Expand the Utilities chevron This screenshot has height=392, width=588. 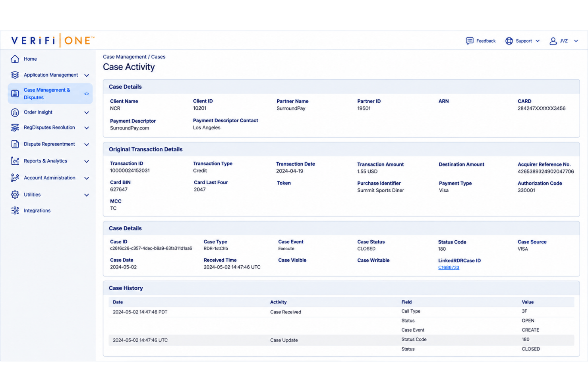87,195
